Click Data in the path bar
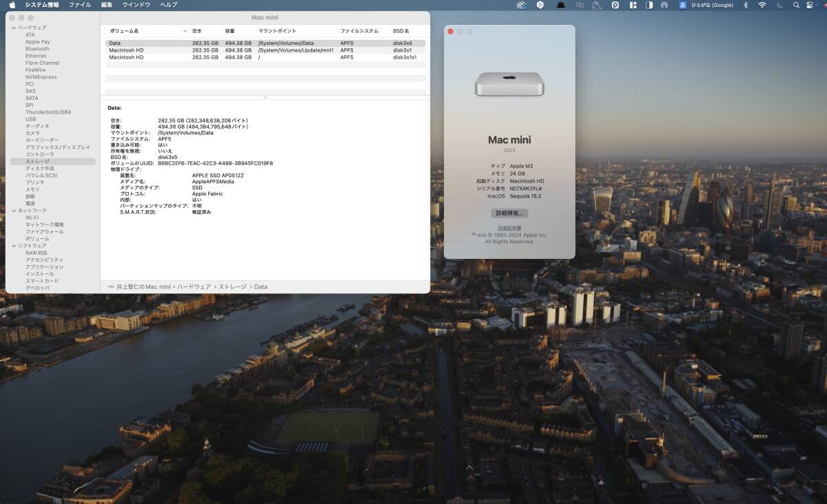The height and width of the screenshot is (504, 827). coord(261,286)
